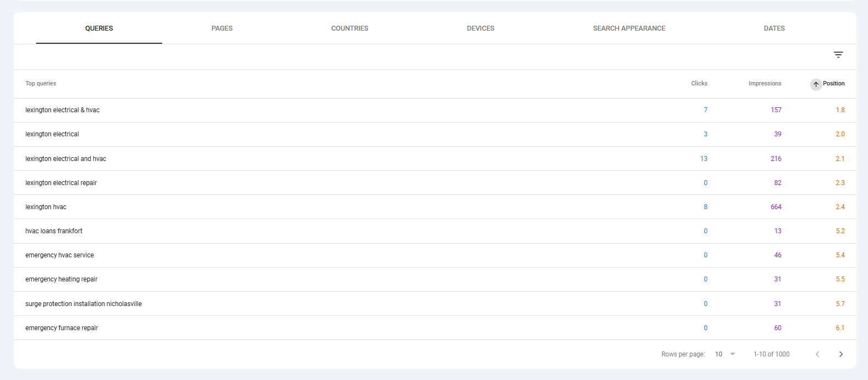Switch to the Pages tab

tap(222, 28)
